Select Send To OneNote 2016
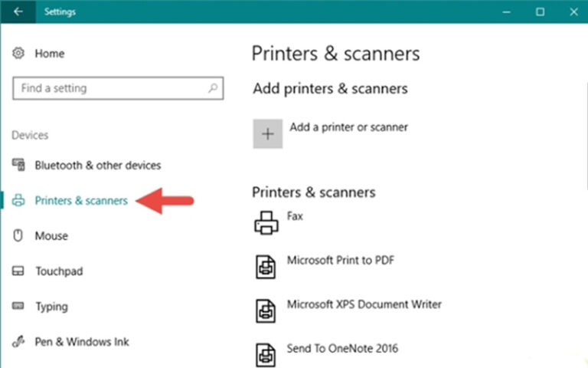The width and height of the screenshot is (588, 368). (342, 349)
